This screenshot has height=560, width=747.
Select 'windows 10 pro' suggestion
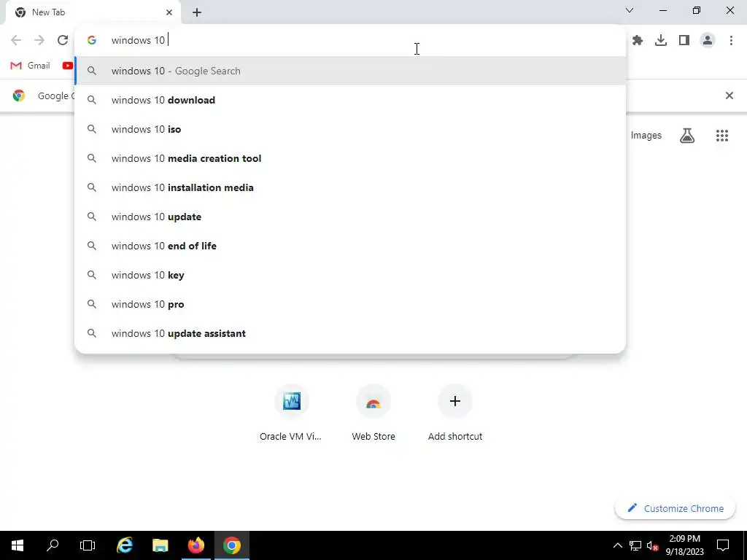[350, 304]
